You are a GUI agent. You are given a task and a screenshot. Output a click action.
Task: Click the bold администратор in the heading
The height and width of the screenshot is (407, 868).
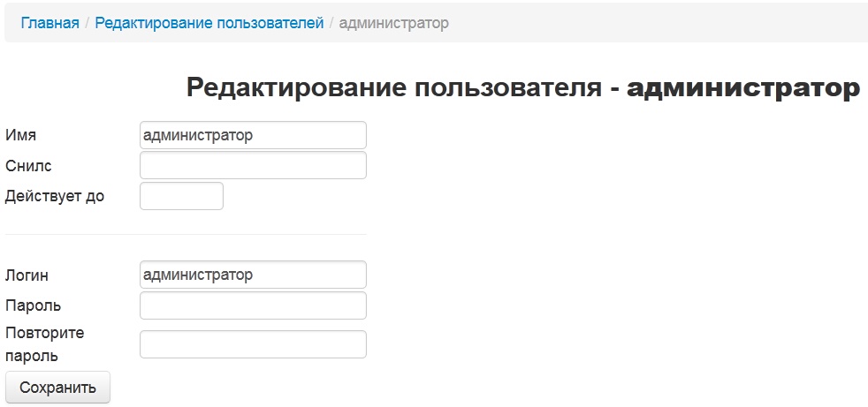coord(742,88)
